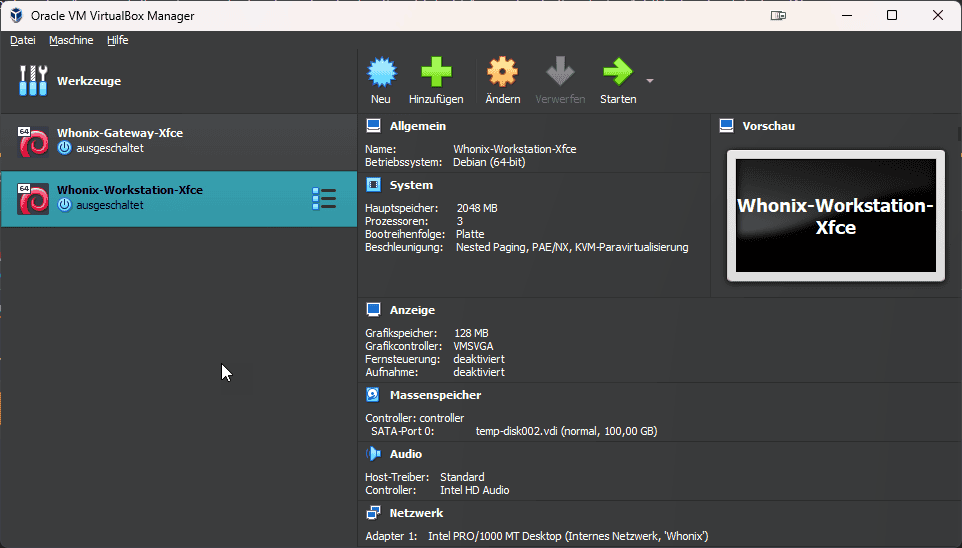
Task: Open the Datei menu
Action: (x=23, y=40)
